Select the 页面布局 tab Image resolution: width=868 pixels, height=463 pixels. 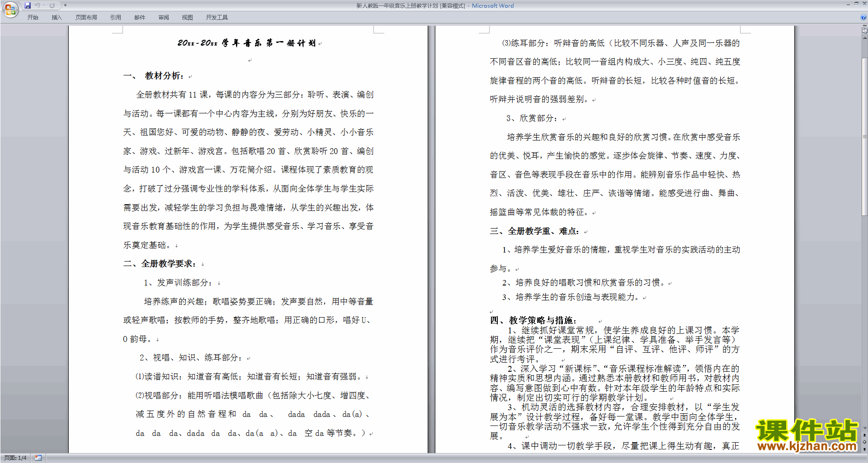pos(86,18)
